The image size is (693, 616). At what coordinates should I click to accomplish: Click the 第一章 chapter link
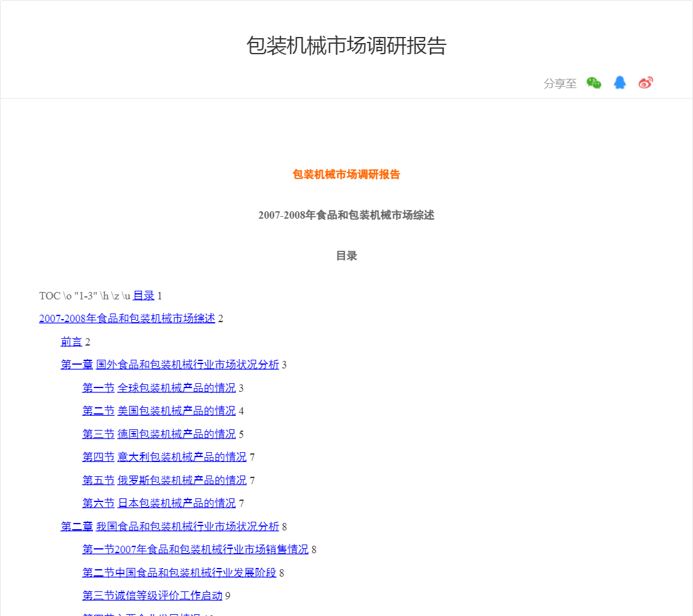[76, 365]
